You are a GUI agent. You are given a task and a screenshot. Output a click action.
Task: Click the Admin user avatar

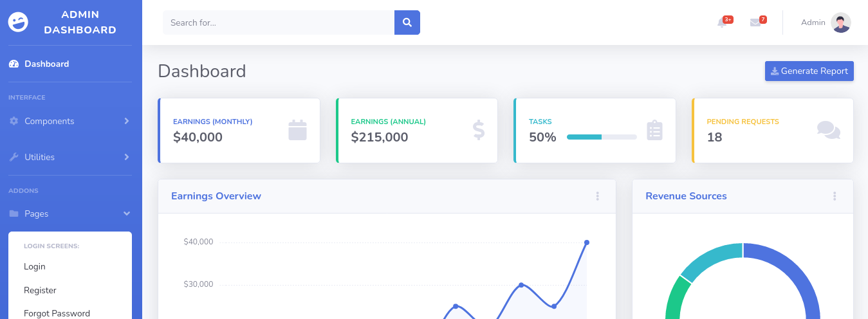coord(840,23)
